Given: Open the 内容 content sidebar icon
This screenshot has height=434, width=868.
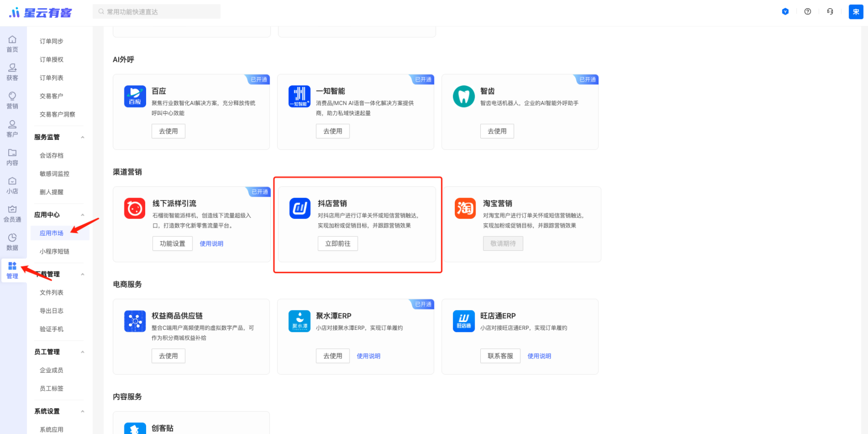Looking at the screenshot, I should click(x=13, y=157).
